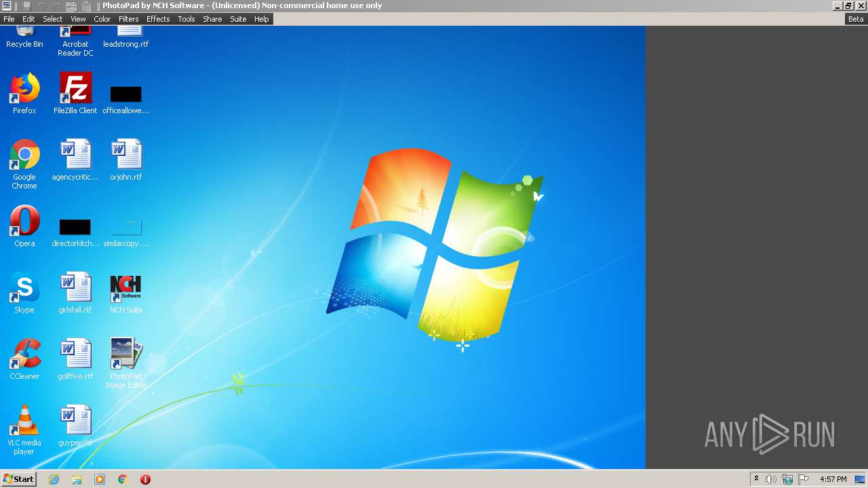The height and width of the screenshot is (488, 868).
Task: Launch Internet Explorer from taskbar
Action: click(54, 479)
